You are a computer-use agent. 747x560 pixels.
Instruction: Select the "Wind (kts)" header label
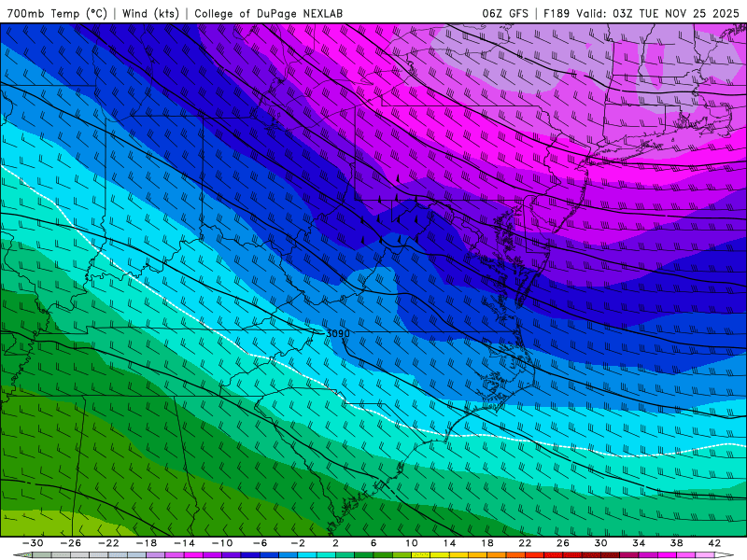tap(150, 13)
